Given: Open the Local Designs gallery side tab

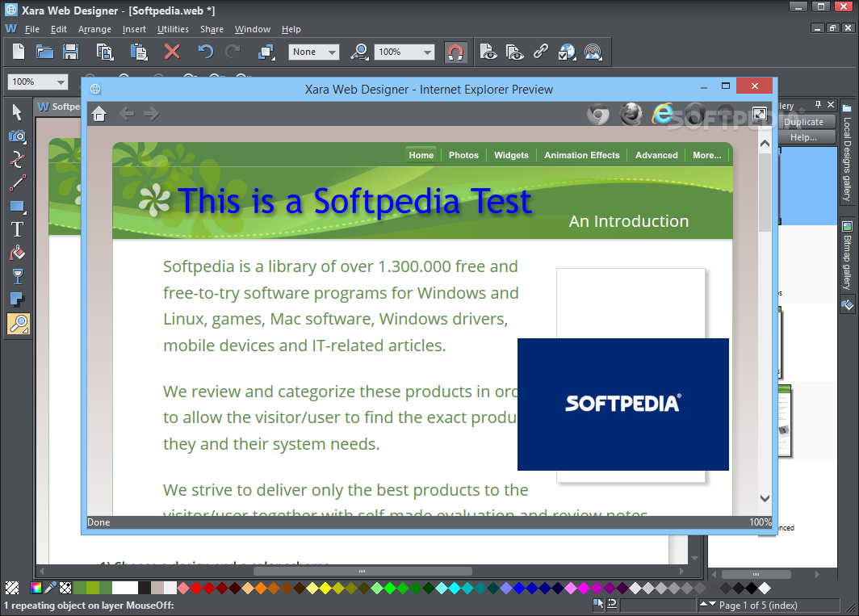Looking at the screenshot, I should coord(848,153).
